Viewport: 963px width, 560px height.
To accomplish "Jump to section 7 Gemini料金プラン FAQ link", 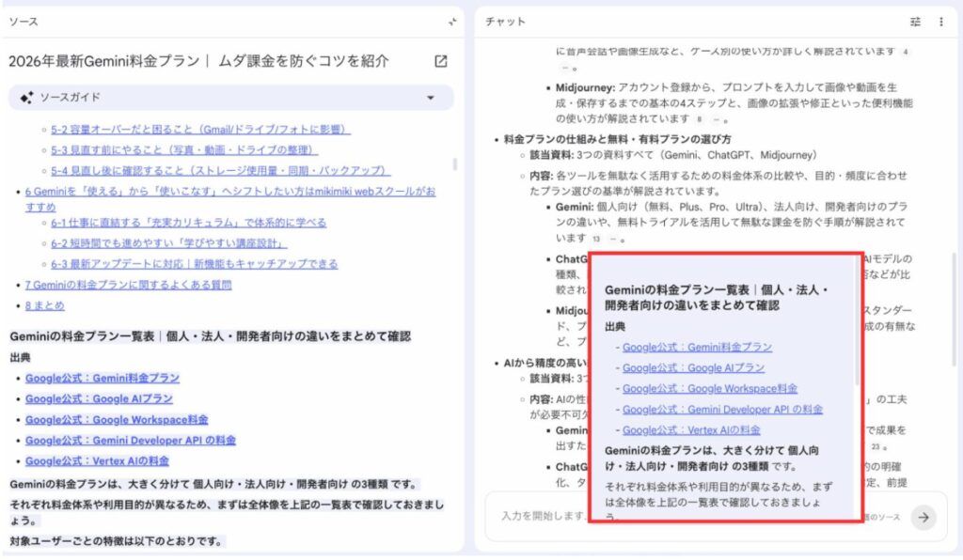I will coord(128,285).
